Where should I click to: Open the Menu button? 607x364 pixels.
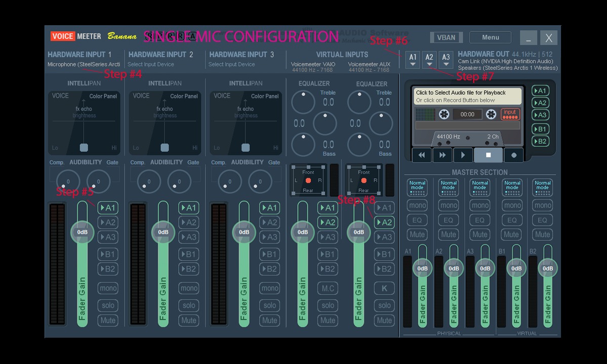pyautogui.click(x=490, y=37)
